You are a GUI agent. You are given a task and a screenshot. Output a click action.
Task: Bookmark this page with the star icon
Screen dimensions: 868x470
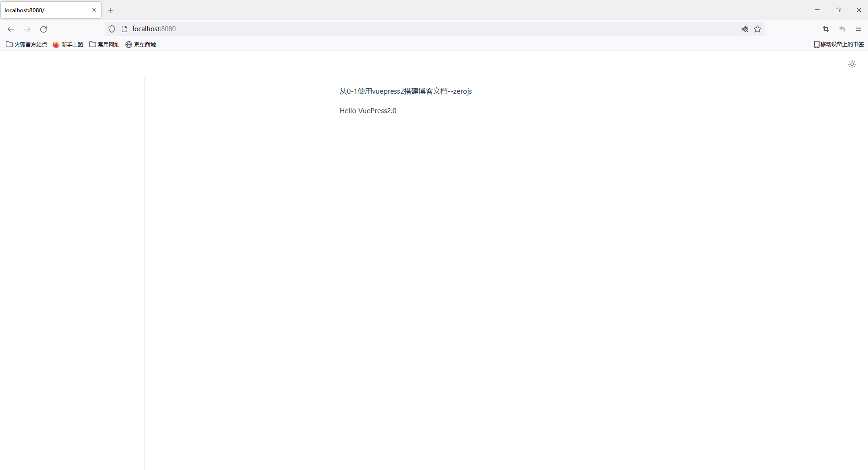pyautogui.click(x=758, y=29)
